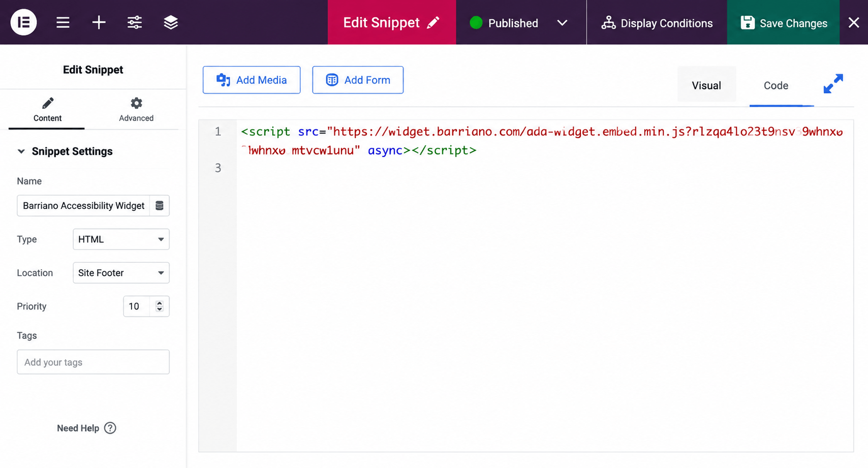Viewport: 868px width, 468px height.
Task: Switch to the Code tab
Action: tap(776, 85)
